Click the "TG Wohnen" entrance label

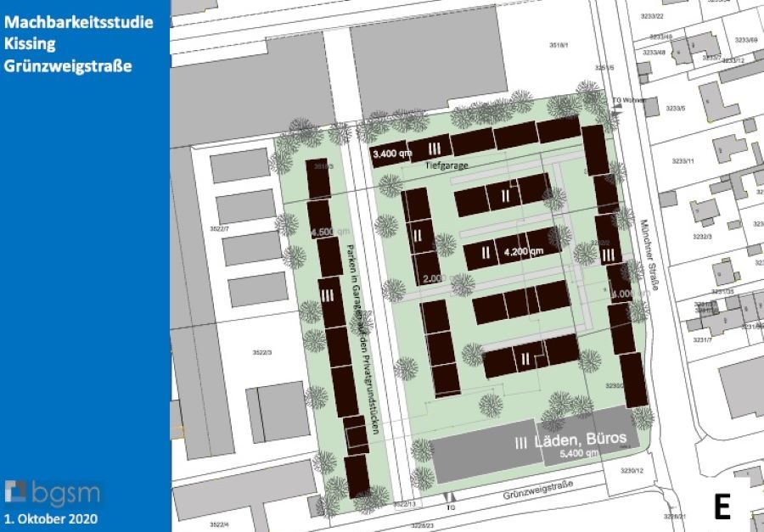click(628, 100)
